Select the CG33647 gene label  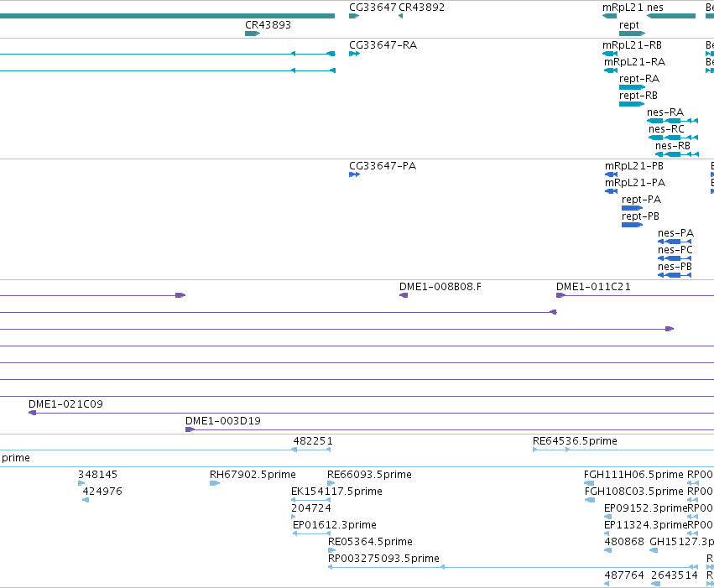pos(373,8)
